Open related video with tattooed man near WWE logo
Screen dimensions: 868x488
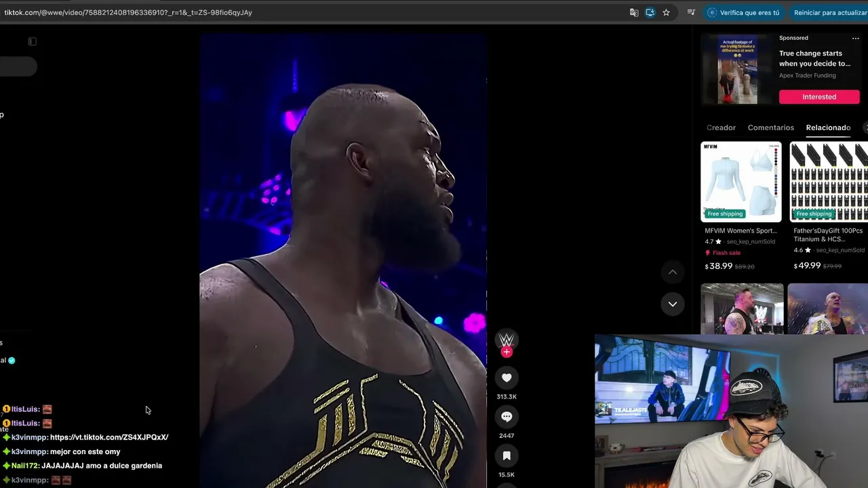click(x=742, y=309)
